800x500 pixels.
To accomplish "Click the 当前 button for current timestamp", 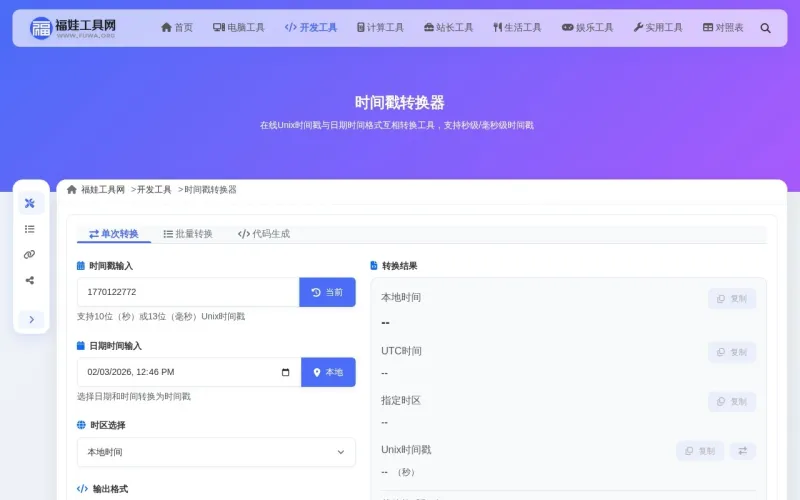I will 327,292.
